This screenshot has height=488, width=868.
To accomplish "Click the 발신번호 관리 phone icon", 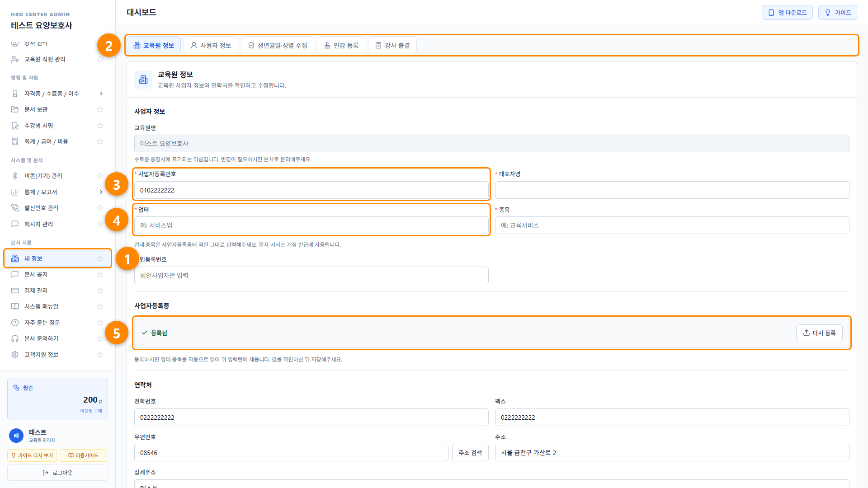I will (x=15, y=208).
